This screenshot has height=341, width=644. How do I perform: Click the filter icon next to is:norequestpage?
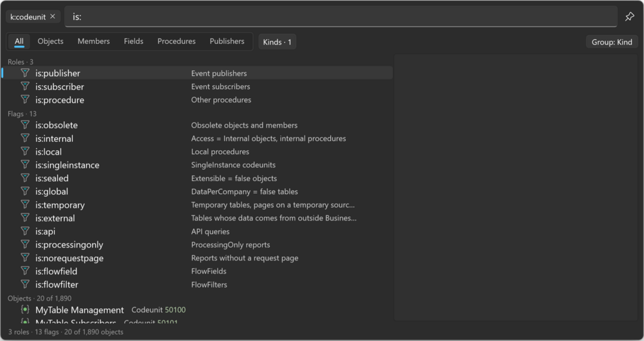point(25,257)
